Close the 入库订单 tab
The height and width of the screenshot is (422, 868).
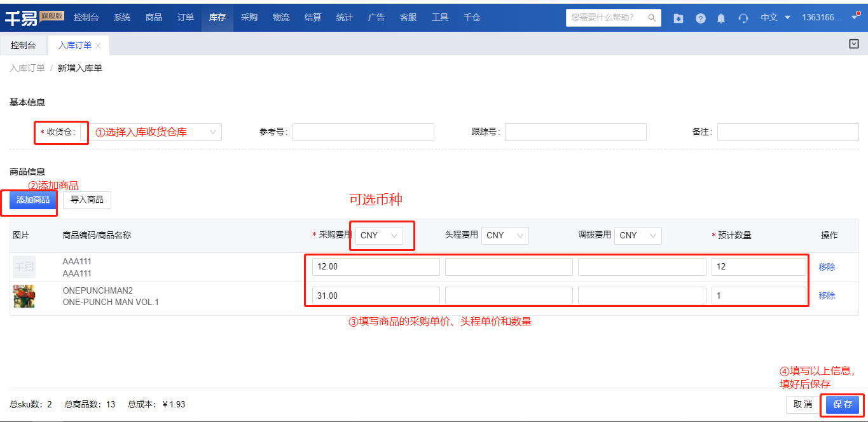[98, 46]
